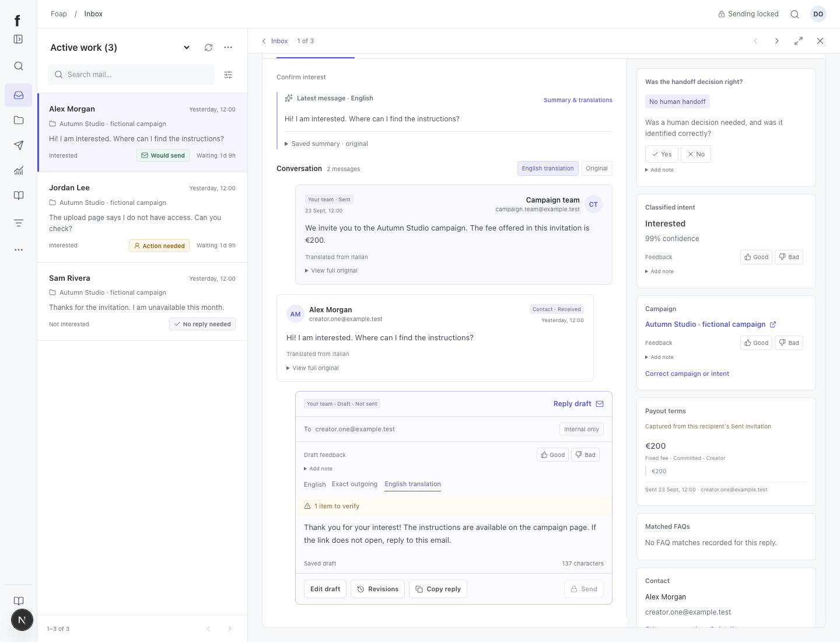Open Correct campaign or intent link
Viewport: 840px width, 642px height.
(x=687, y=374)
